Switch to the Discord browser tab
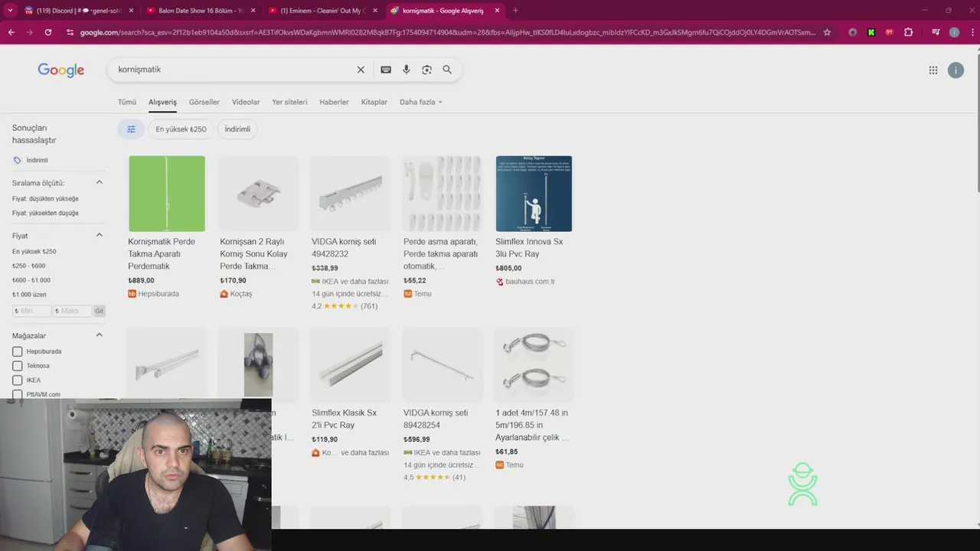 pyautogui.click(x=80, y=11)
